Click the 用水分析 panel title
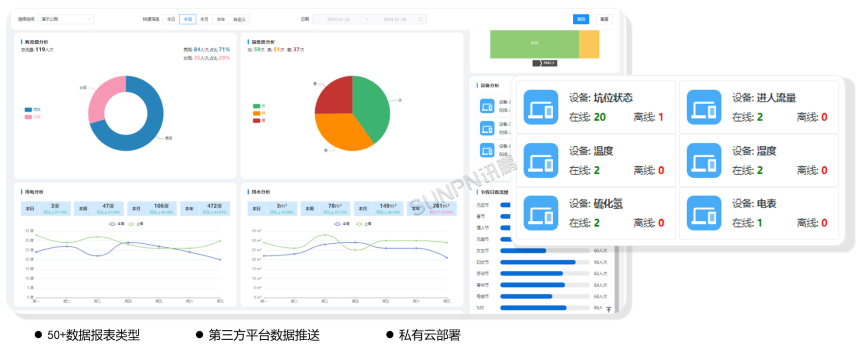 coord(261,192)
